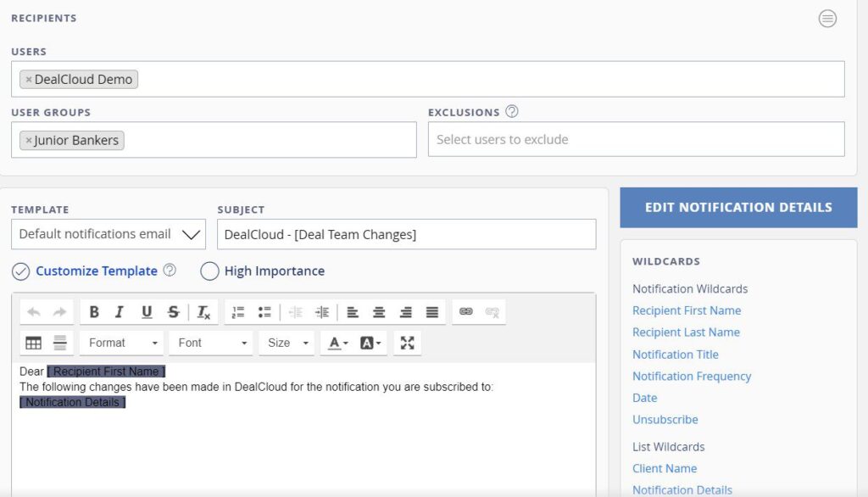Insert the Recipient Last Name wildcard
Screen dimensions: 868x497
tap(686, 332)
